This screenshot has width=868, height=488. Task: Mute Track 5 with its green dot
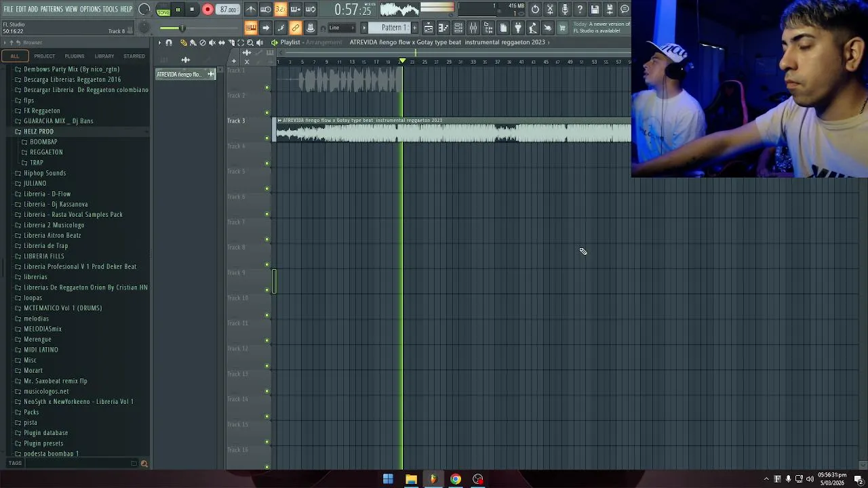[x=267, y=188]
